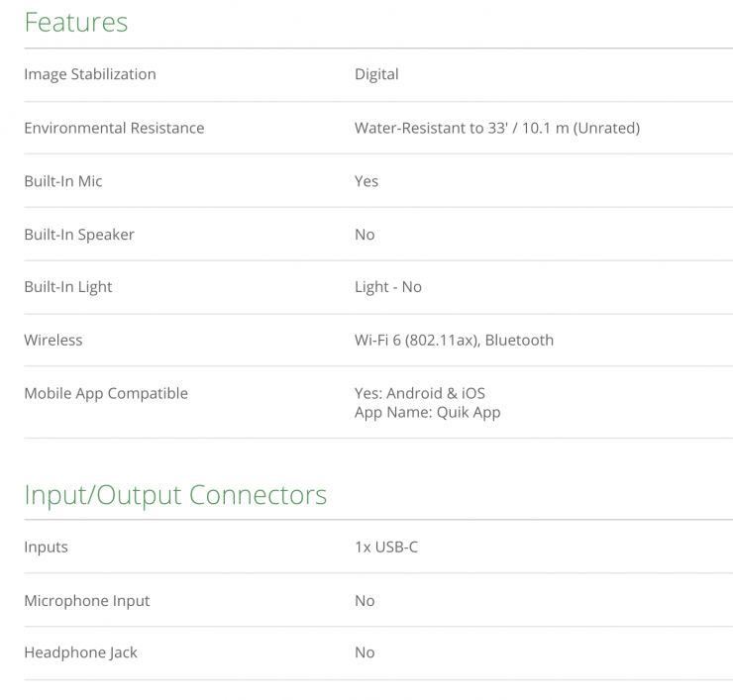This screenshot has height=700, width=733.
Task: Click the Input/Output Connectors heading
Action: tap(175, 494)
